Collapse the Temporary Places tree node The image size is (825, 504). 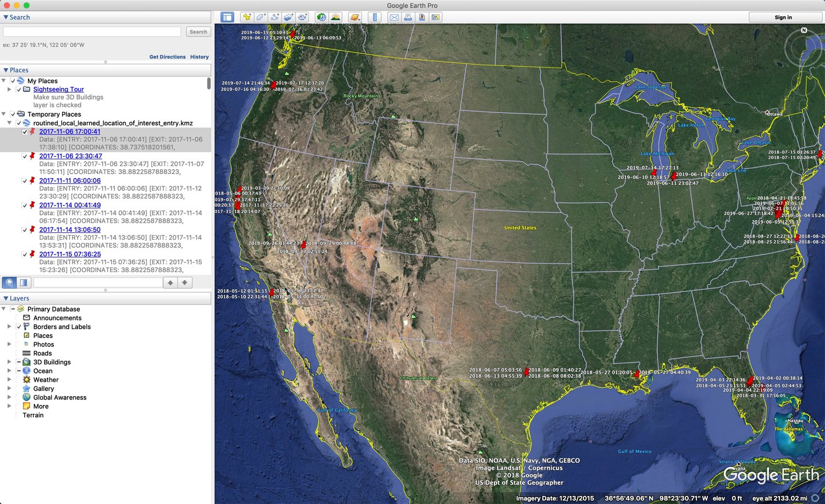[4, 114]
